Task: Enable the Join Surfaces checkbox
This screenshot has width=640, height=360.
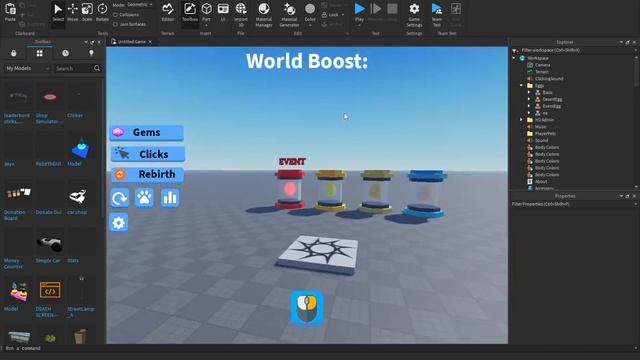Action: click(116, 24)
